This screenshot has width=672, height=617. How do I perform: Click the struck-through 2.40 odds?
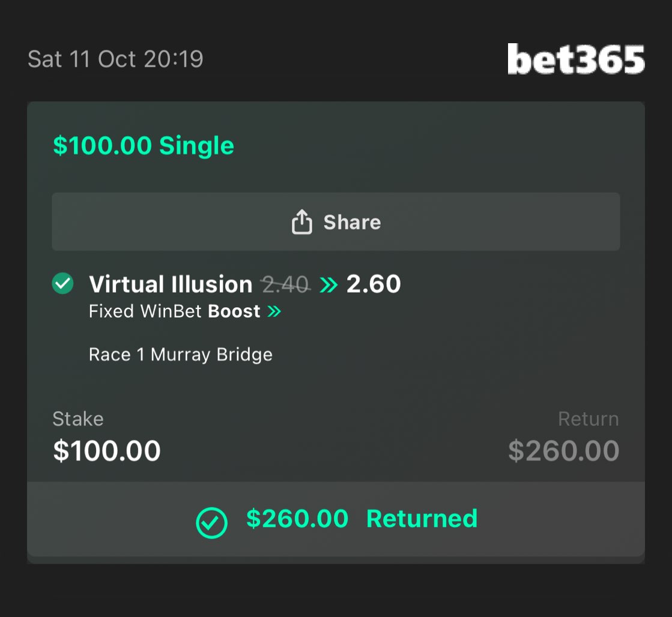pyautogui.click(x=285, y=284)
